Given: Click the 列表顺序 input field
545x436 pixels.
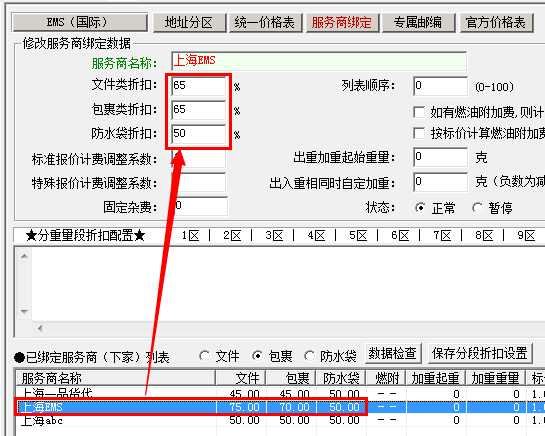Looking at the screenshot, I should pos(440,86).
